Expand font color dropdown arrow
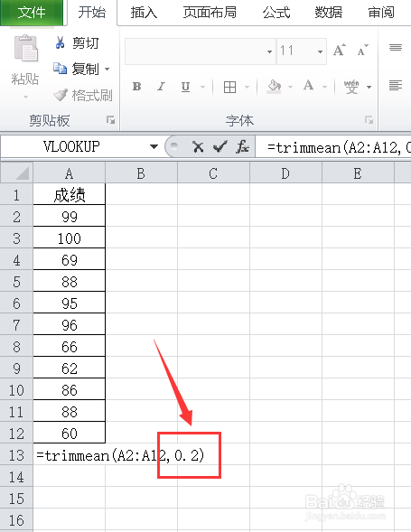 point(325,88)
